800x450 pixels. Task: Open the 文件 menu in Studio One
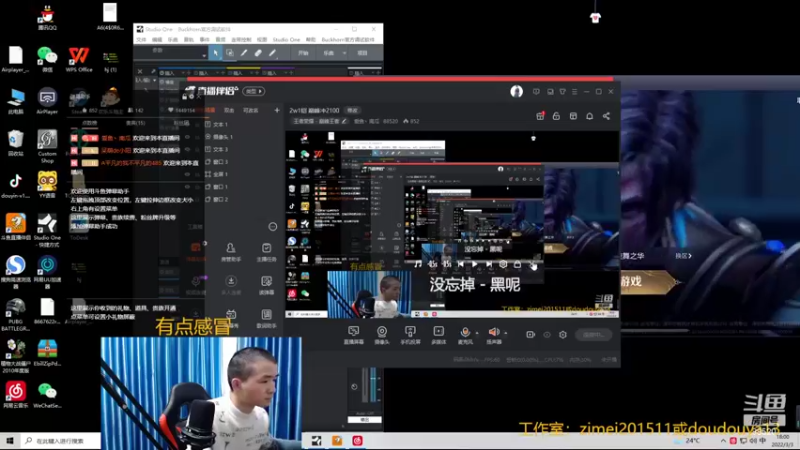coord(141,40)
